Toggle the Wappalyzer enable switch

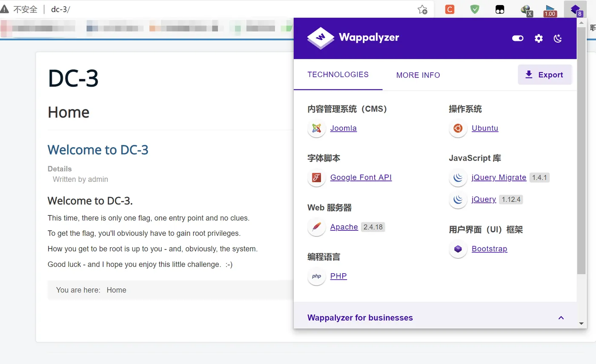pyautogui.click(x=518, y=38)
